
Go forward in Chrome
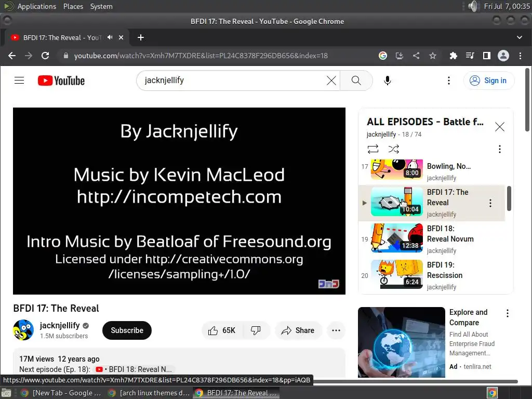29,56
